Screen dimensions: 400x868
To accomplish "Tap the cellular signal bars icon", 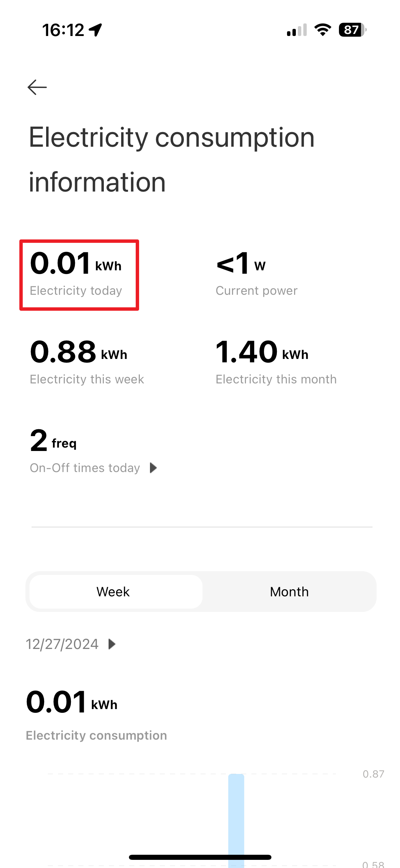I will (297, 30).
